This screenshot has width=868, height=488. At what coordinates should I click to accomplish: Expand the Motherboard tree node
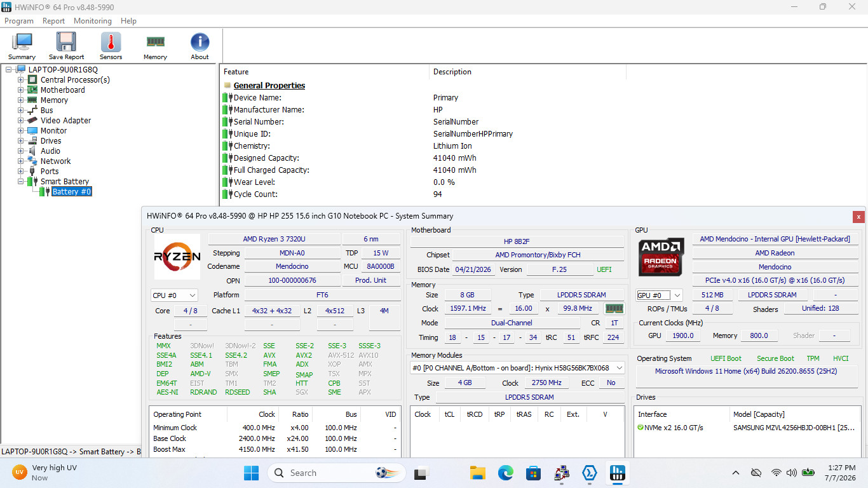tap(20, 90)
